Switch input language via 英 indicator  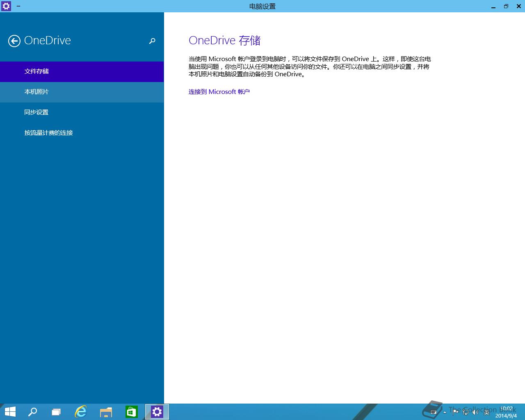pyautogui.click(x=487, y=412)
